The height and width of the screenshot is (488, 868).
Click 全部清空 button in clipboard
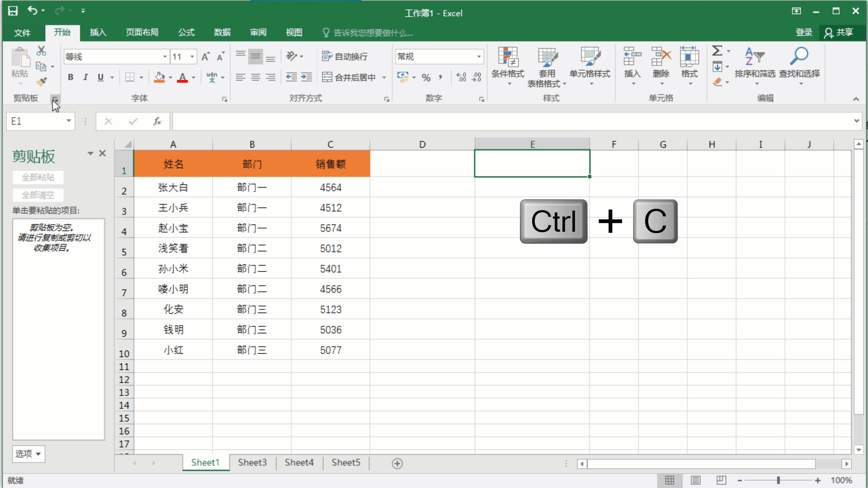(x=38, y=195)
